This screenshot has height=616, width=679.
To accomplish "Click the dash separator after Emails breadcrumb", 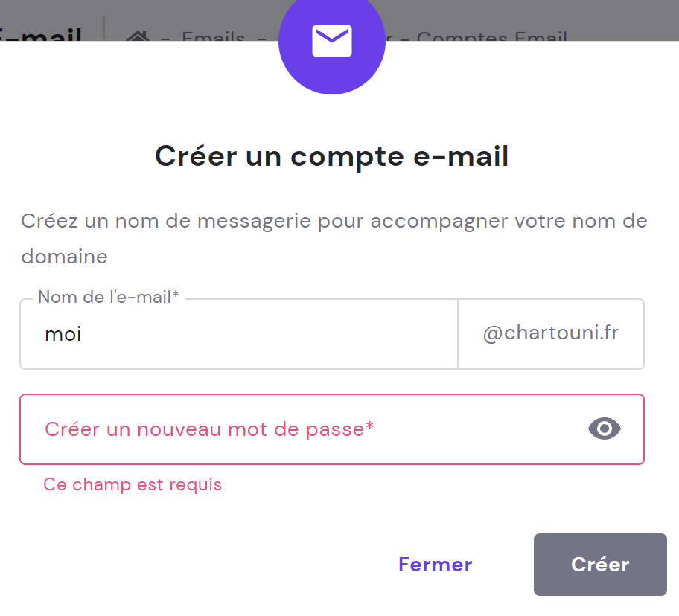I will [260, 37].
